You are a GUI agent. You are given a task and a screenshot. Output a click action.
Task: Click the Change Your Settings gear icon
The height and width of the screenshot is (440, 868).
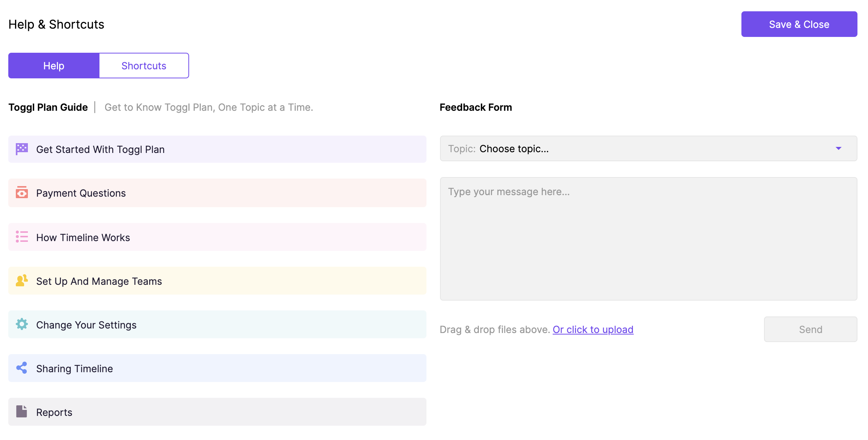point(22,324)
